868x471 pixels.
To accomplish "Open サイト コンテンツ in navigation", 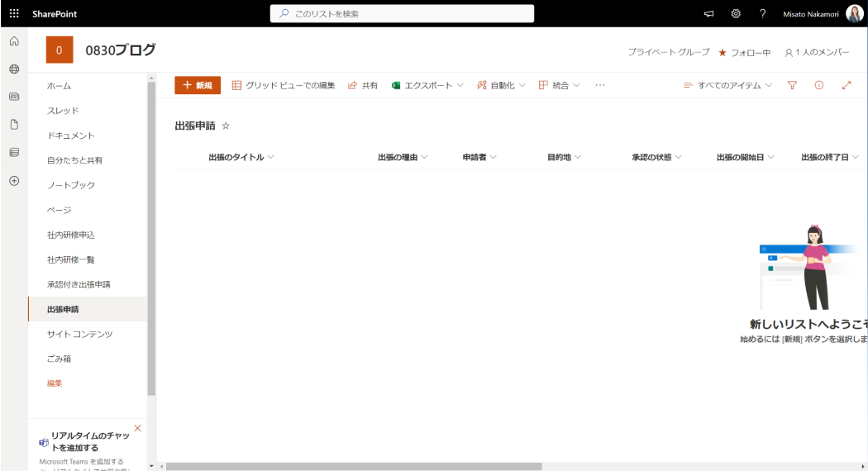I will click(x=79, y=334).
